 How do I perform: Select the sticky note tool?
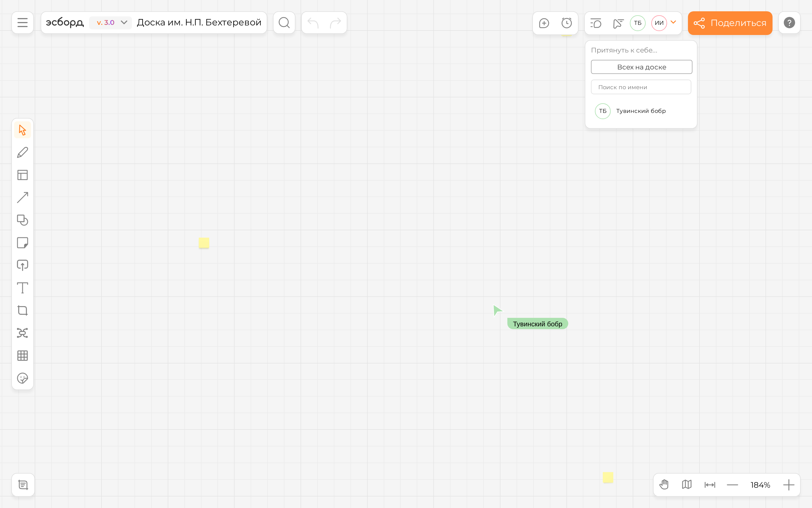(x=23, y=243)
